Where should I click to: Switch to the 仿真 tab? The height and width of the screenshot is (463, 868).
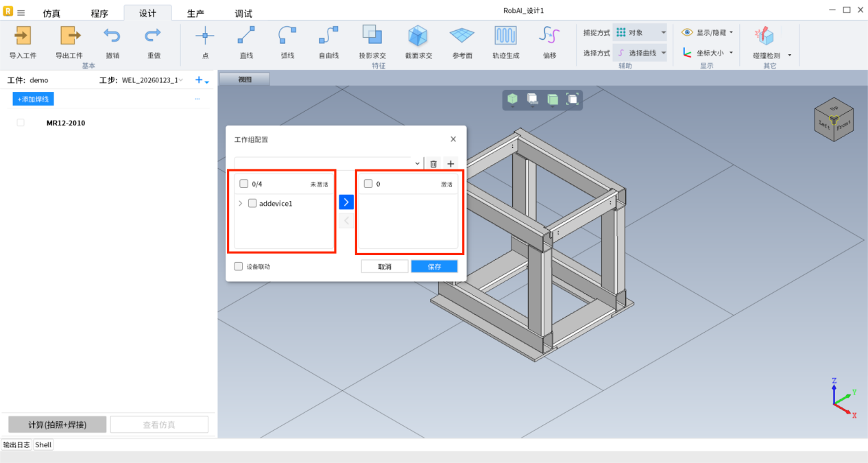coord(51,14)
